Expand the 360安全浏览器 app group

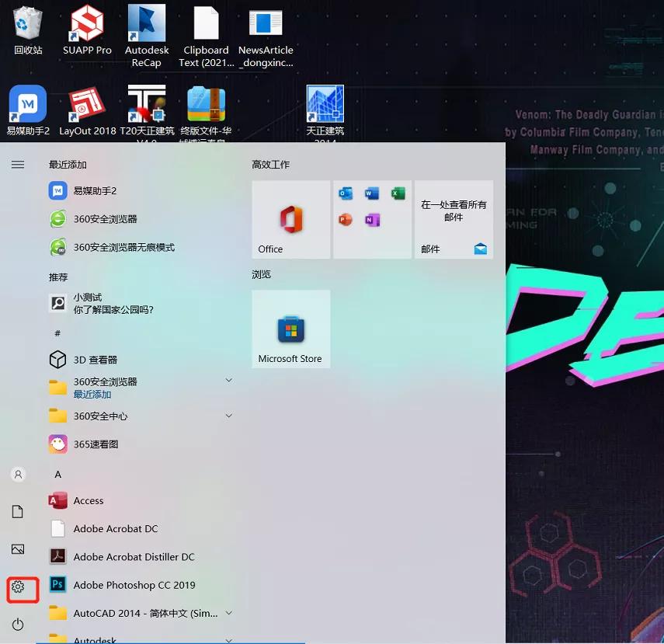click(x=228, y=380)
